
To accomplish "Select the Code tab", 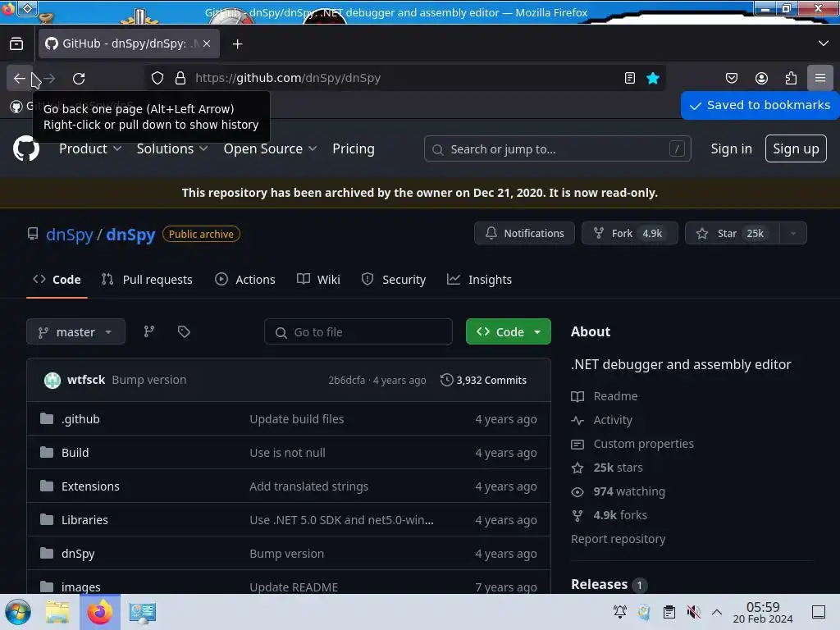I will (x=57, y=280).
